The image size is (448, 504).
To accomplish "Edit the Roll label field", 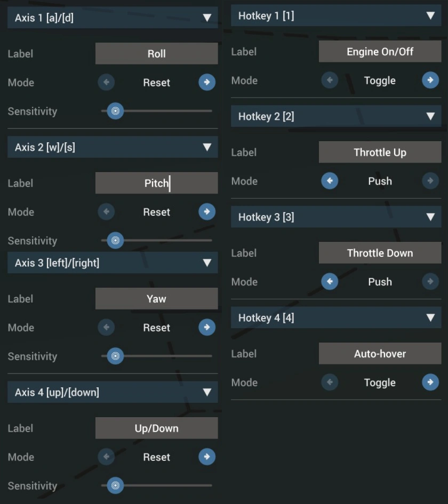I will point(156,54).
